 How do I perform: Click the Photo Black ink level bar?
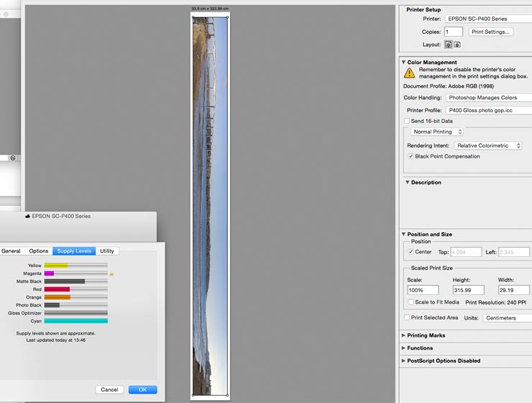pos(76,305)
